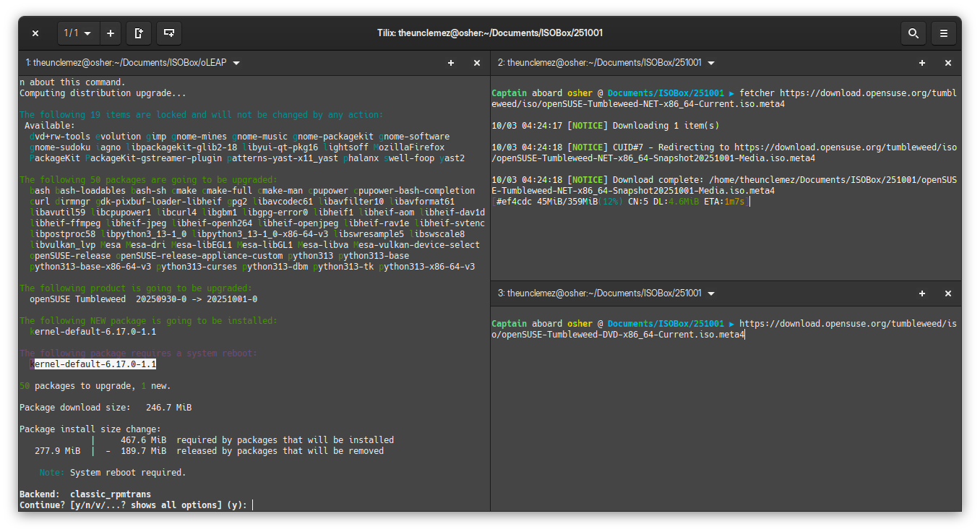The width and height of the screenshot is (980, 532).
Task: Maximize terminal 1 using its plus icon
Action: tap(451, 63)
